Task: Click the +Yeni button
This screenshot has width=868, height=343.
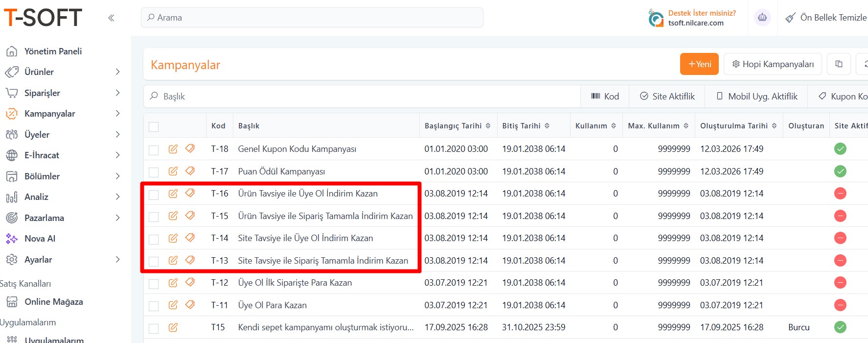Action: (699, 64)
